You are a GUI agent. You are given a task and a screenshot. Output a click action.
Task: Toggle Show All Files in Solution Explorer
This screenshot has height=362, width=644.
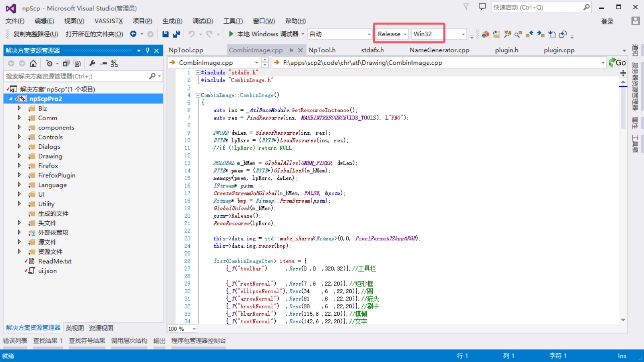click(x=77, y=64)
